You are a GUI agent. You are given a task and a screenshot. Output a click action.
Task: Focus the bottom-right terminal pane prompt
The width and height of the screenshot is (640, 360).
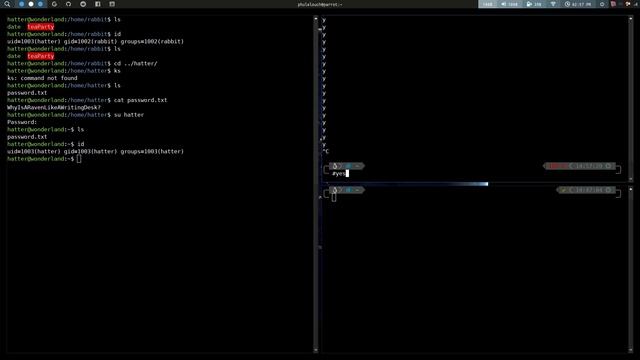(334, 198)
